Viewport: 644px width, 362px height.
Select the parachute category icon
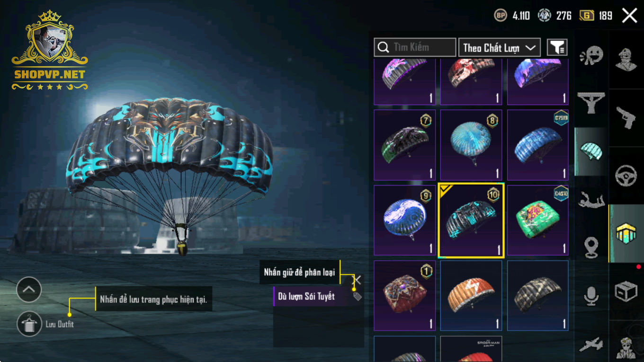(591, 151)
